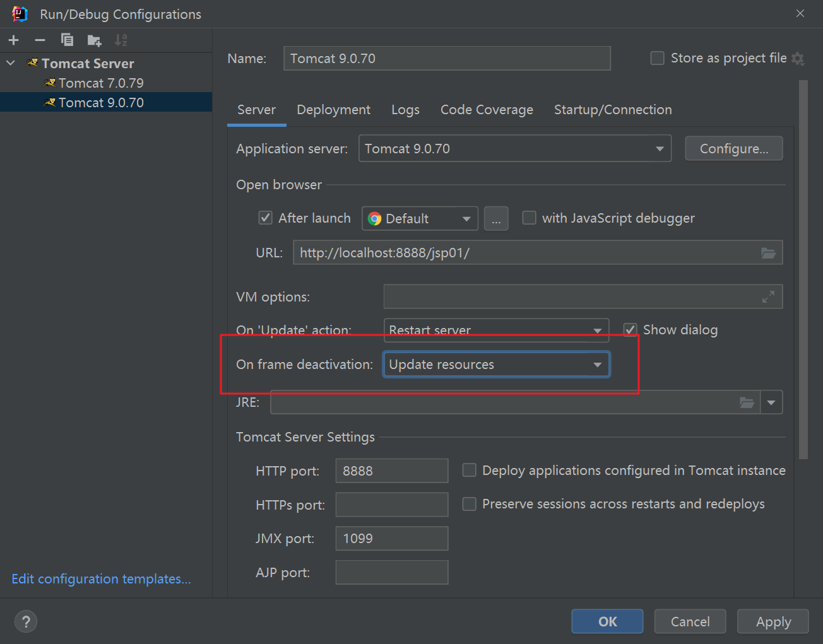Click the IntelliJ IDEA logo in title bar
823x644 pixels.
[20, 14]
